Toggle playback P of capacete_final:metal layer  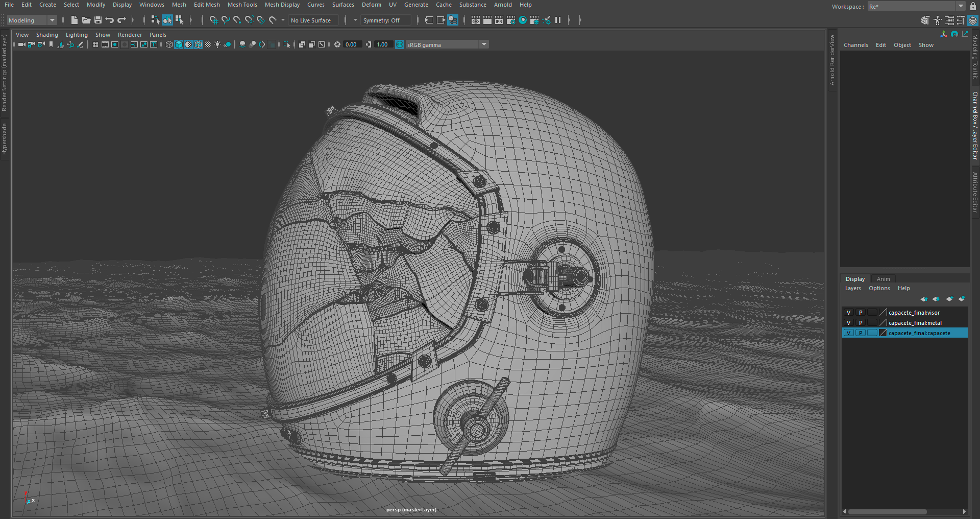click(x=860, y=323)
